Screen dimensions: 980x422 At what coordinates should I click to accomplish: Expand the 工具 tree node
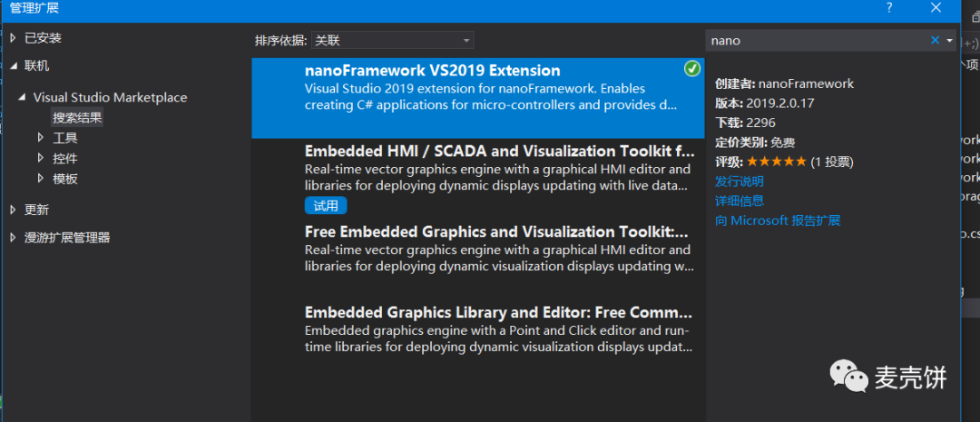[x=41, y=138]
